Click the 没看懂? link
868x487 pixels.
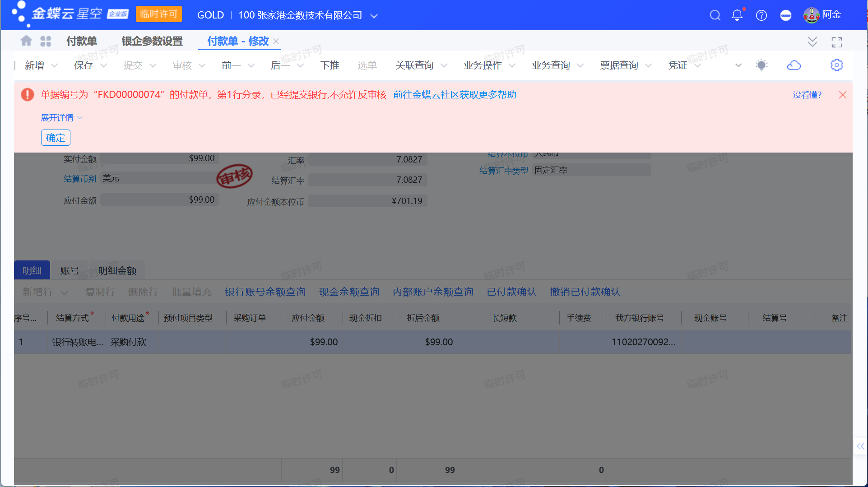click(x=807, y=95)
